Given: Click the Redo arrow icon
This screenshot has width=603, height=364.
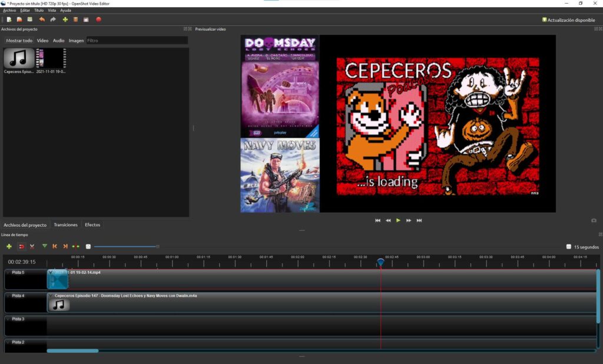Looking at the screenshot, I should [53, 19].
